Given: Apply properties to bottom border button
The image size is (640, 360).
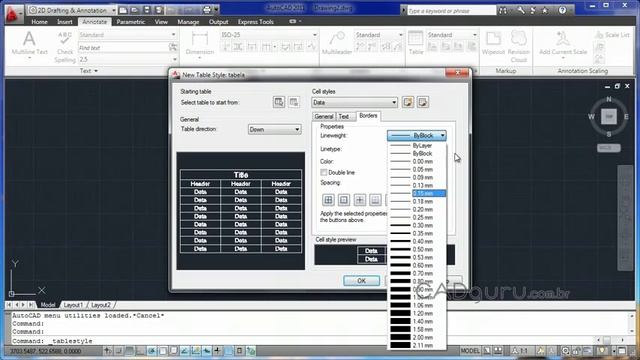Looking at the screenshot, I should 375,200.
